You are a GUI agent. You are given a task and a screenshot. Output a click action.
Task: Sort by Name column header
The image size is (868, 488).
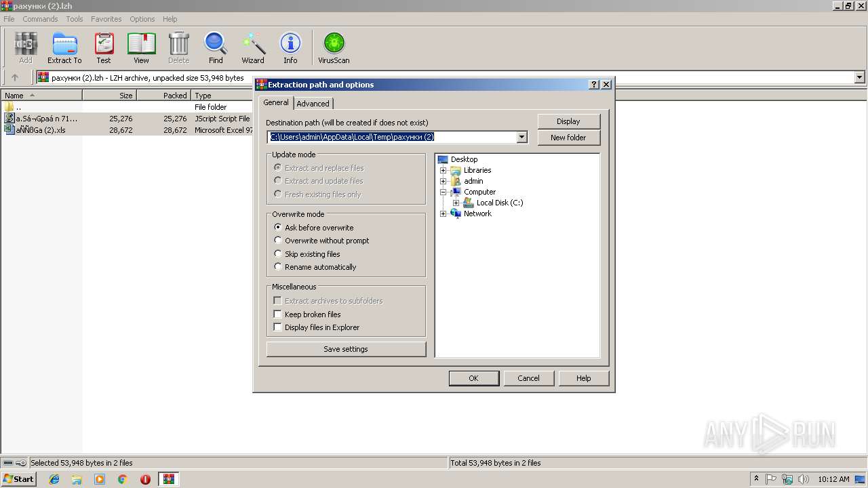click(41, 96)
